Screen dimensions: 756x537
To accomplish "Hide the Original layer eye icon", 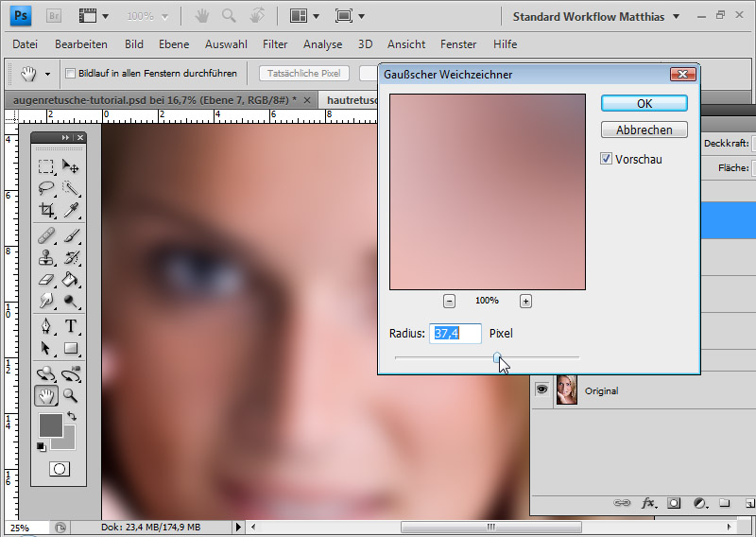I will (541, 390).
